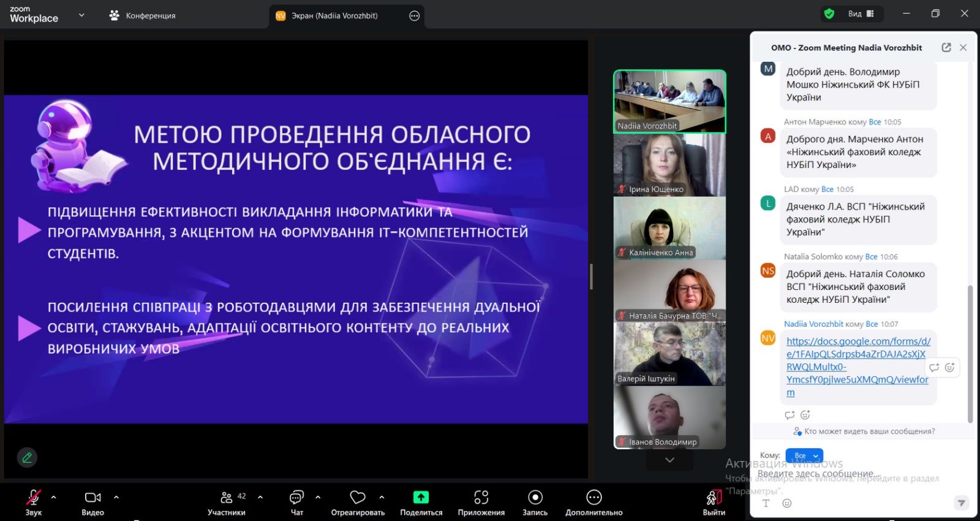This screenshot has height=521, width=980.
Task: Expand more video thumbnails with down chevron
Action: pos(669,460)
